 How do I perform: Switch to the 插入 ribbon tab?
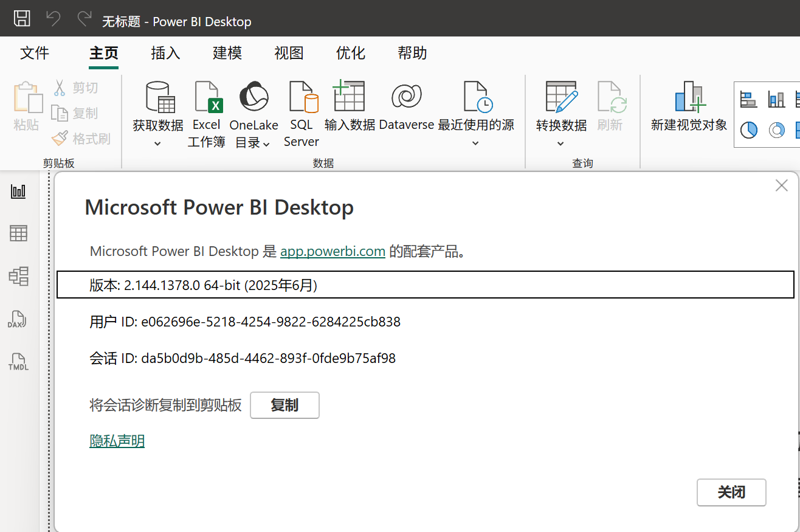tap(165, 53)
